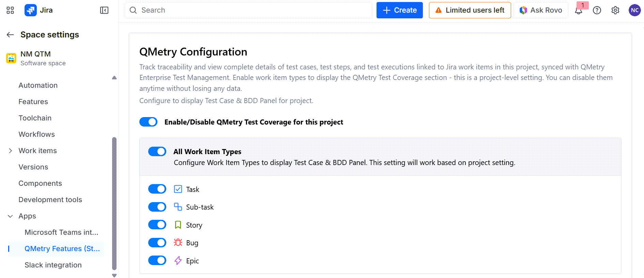Open Work items settings
The image size is (644, 278).
click(x=37, y=151)
